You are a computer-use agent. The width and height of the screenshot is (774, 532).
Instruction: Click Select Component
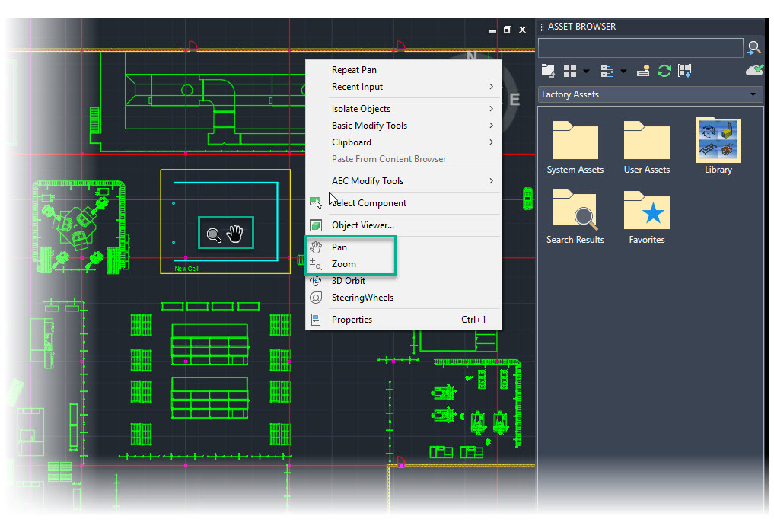[368, 203]
